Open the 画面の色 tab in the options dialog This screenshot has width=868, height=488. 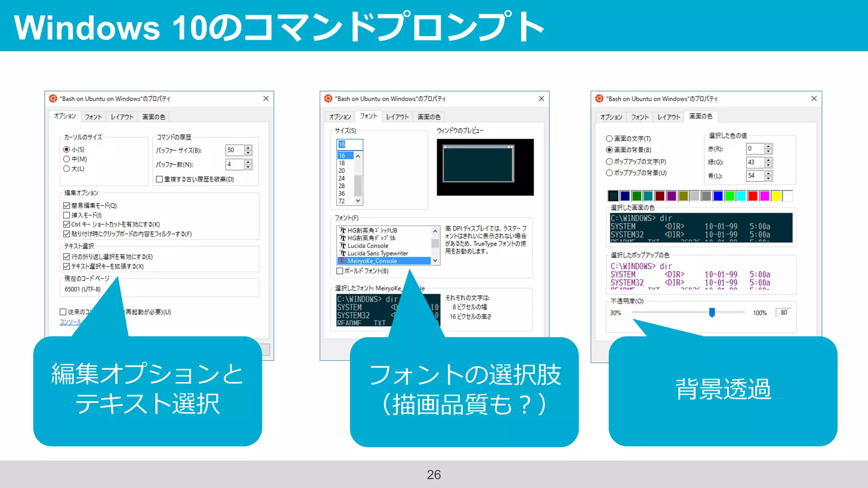coord(154,117)
